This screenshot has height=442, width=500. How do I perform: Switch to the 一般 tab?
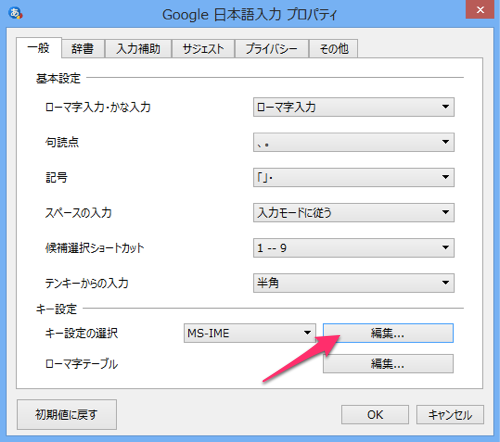click(x=39, y=48)
